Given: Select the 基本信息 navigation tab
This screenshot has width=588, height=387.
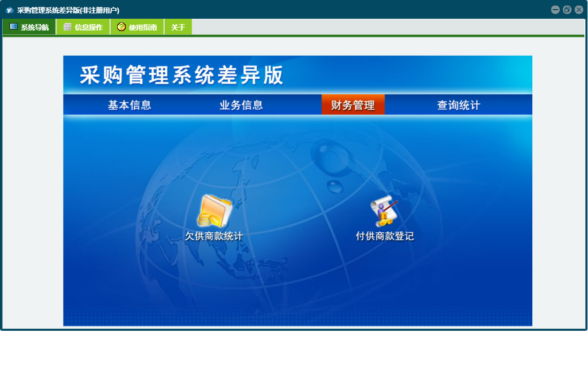Looking at the screenshot, I should point(129,105).
